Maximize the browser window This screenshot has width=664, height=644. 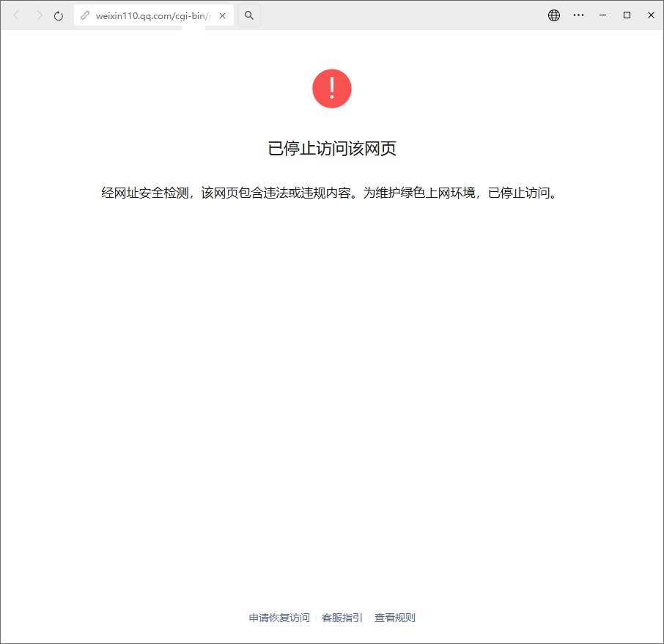point(627,15)
